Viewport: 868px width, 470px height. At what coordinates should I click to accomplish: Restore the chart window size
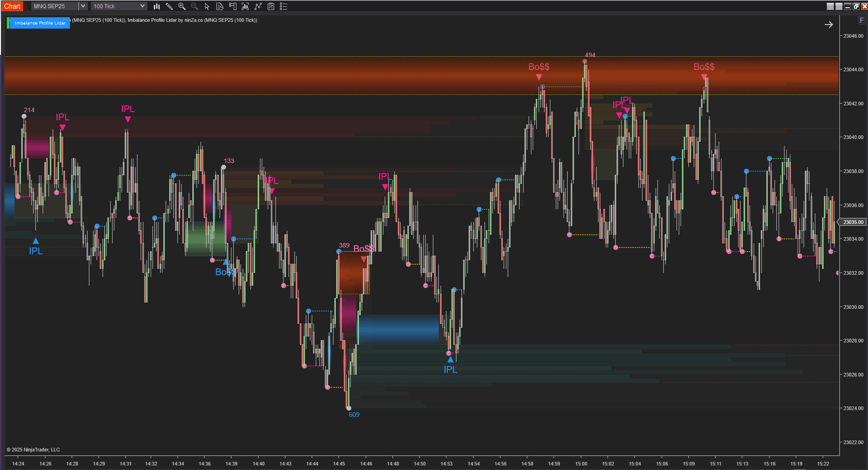pos(856,6)
